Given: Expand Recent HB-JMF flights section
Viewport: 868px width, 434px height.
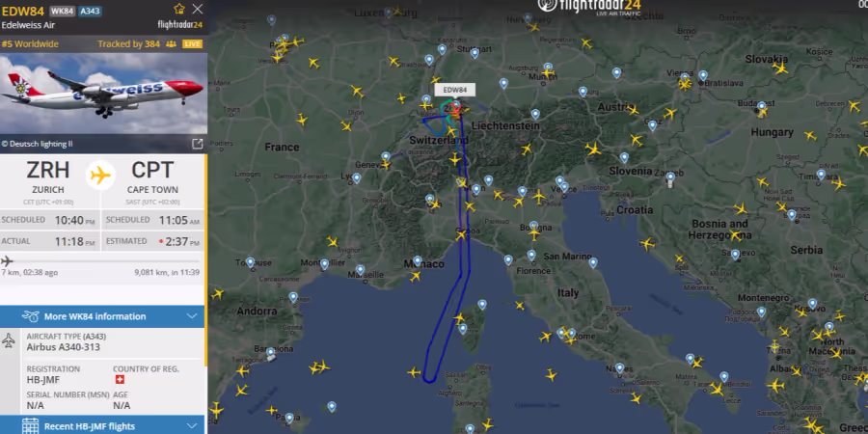Looking at the screenshot, I should (x=102, y=425).
